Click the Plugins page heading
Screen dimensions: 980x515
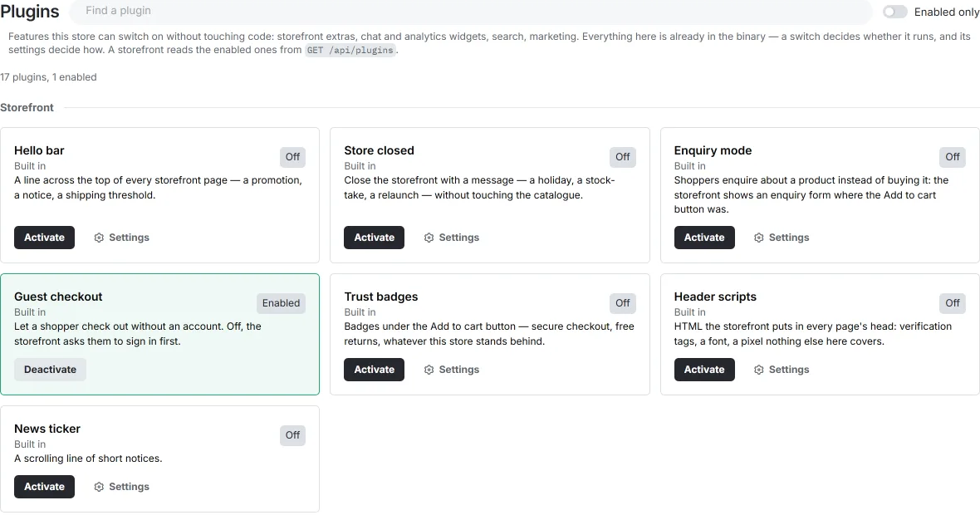click(x=29, y=12)
